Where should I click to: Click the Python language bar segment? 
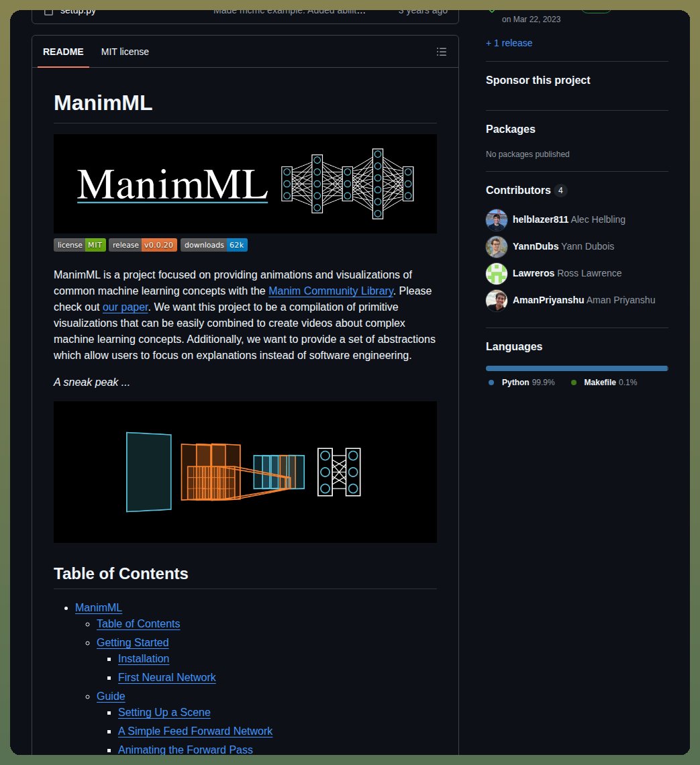point(577,368)
